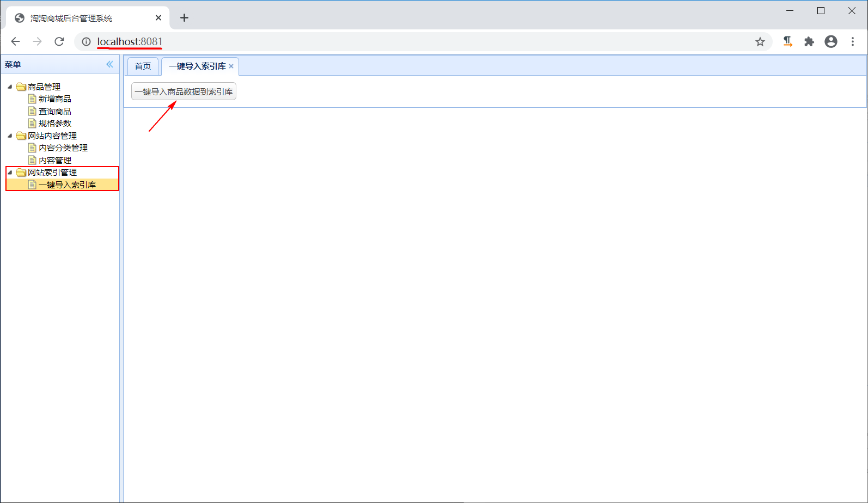Open 新增商品 in the menu tree
The width and height of the screenshot is (868, 503).
(x=54, y=99)
